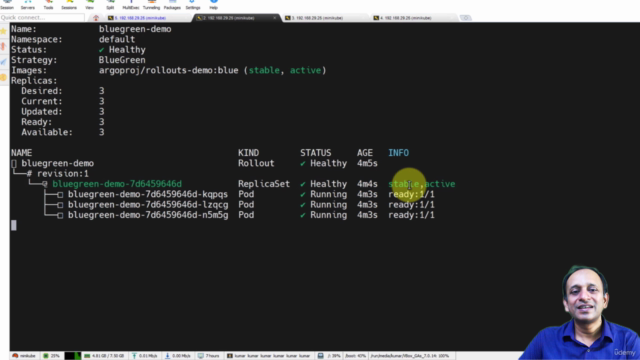Close the active tab 2 terminal
The image size is (640, 360).
(275, 18)
